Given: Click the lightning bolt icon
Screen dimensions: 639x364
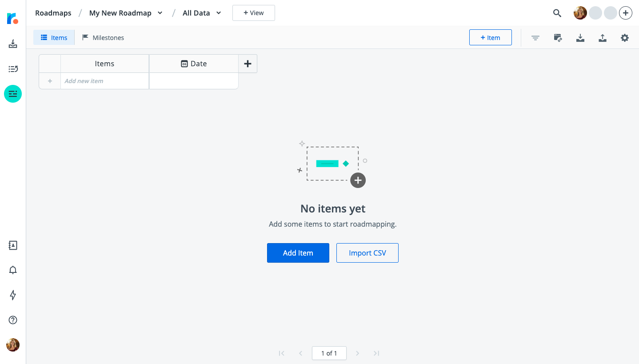Looking at the screenshot, I should [x=13, y=295].
